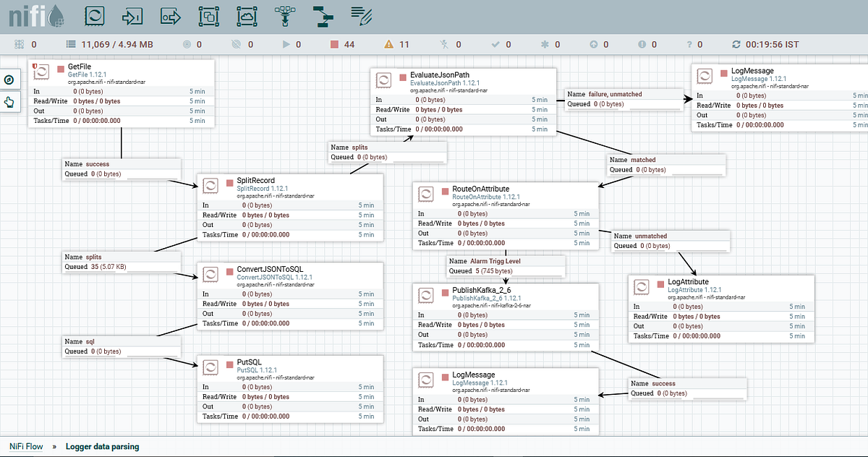This screenshot has height=457, width=868.
Task: Click the SplitRecord processor icon
Action: 211,184
